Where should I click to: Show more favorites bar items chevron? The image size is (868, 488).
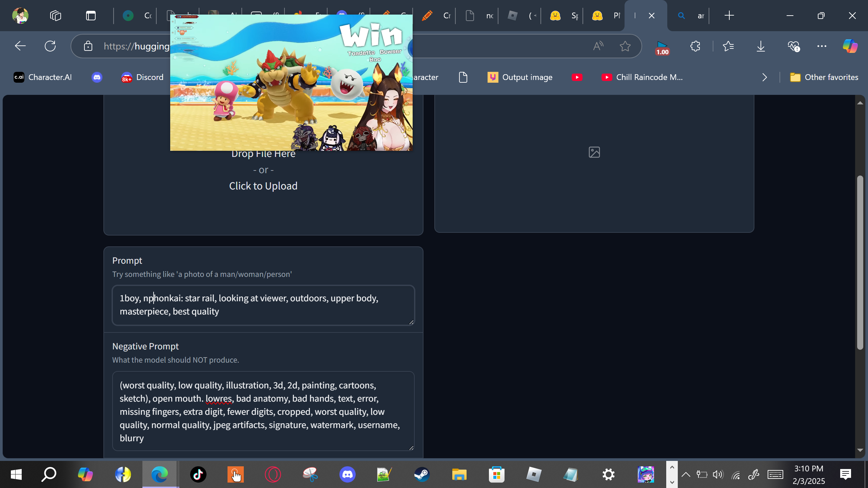pos(764,77)
